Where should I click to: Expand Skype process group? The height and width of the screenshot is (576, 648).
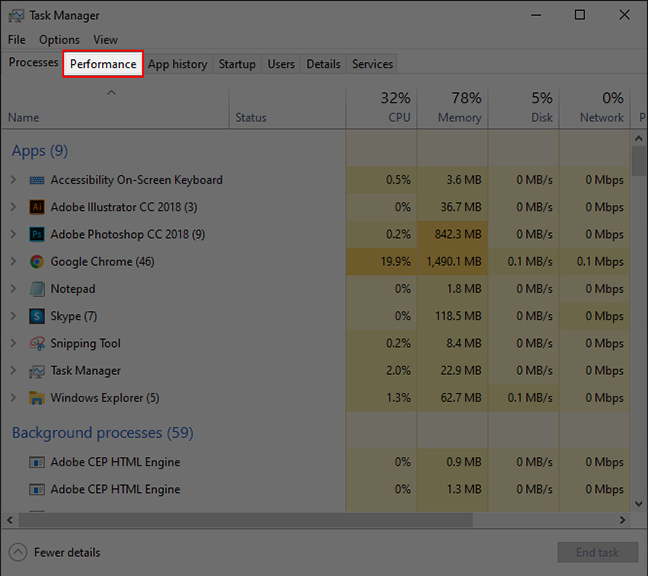point(13,316)
